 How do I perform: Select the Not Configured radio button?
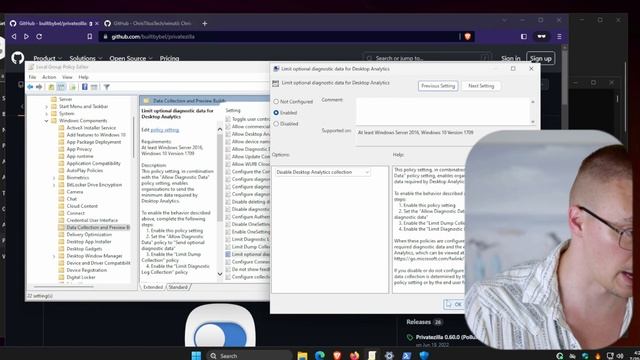point(276,101)
